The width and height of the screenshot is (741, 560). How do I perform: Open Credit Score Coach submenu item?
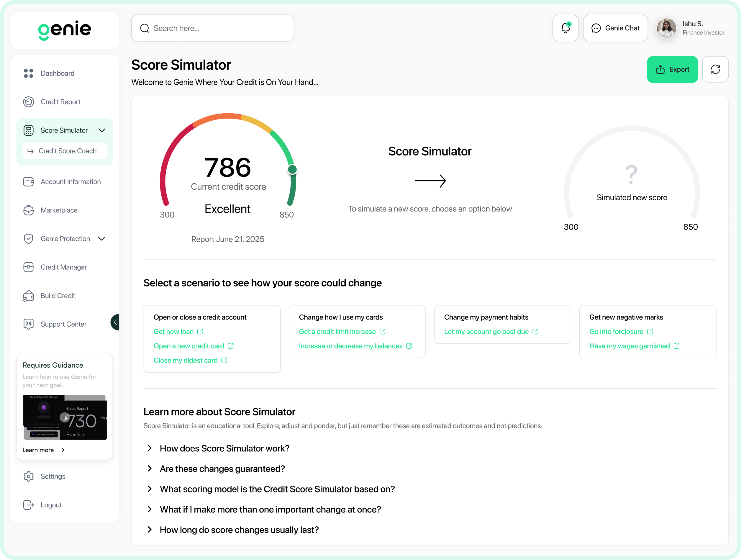click(x=67, y=151)
